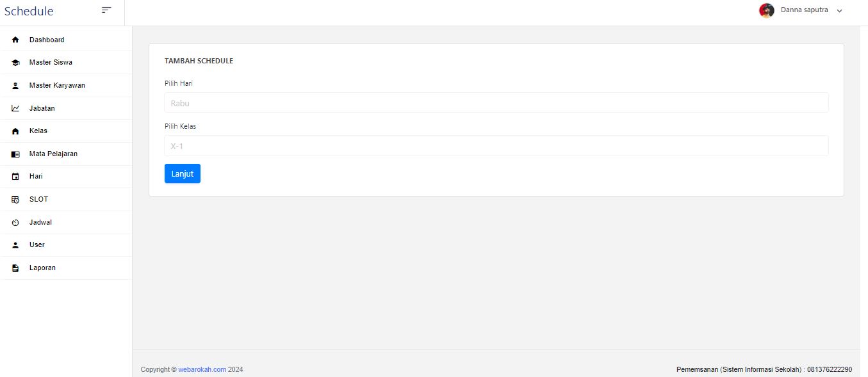
Task: Click the Master Karyawan person icon
Action: point(15,86)
